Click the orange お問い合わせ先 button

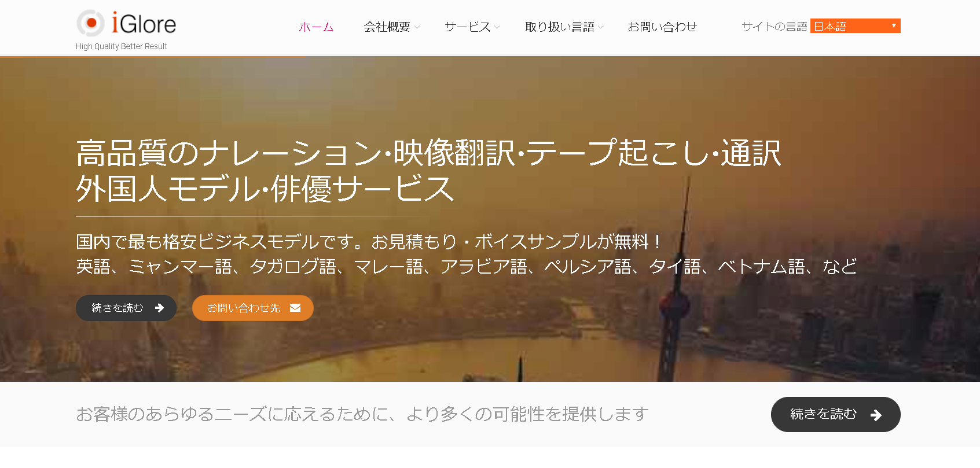click(x=253, y=308)
